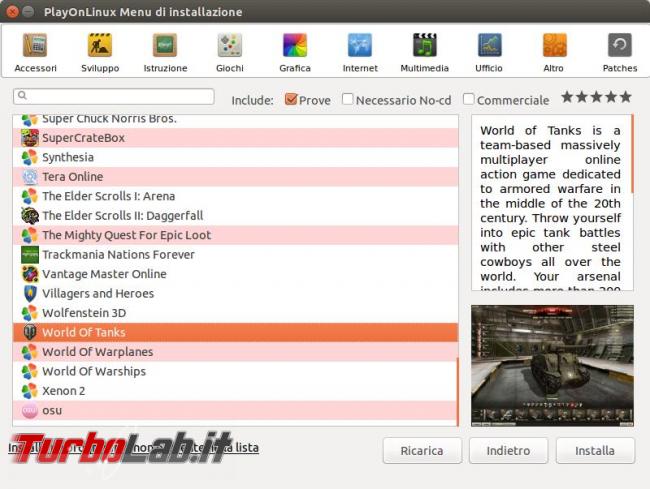
Task: Select Wolfenstein 3D in the list
Action: (235, 313)
